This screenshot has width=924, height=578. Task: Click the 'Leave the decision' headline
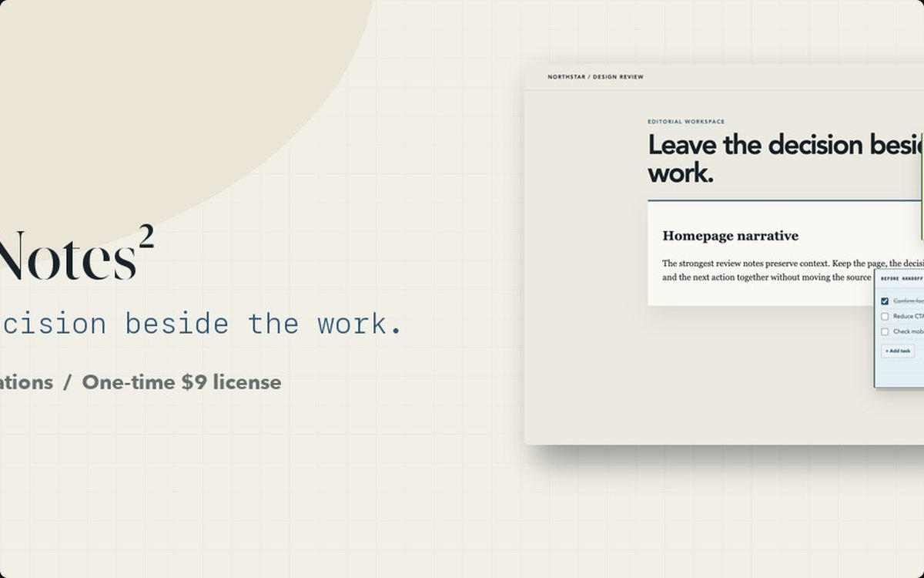[785, 159]
